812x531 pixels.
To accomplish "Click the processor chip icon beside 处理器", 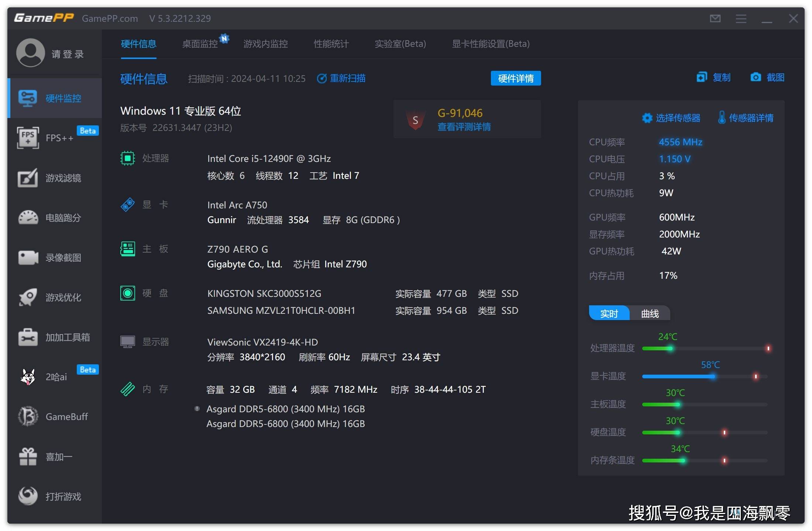I will click(x=128, y=158).
